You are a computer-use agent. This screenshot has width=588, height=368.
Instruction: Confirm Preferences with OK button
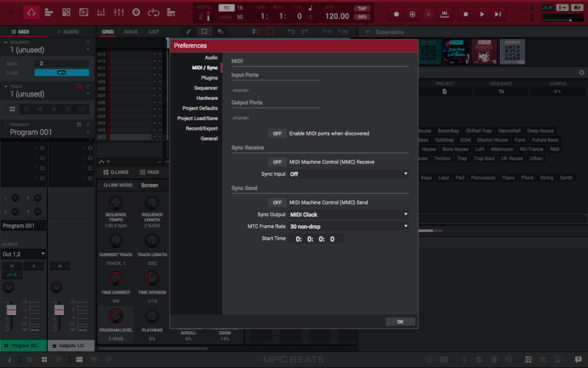coord(401,322)
